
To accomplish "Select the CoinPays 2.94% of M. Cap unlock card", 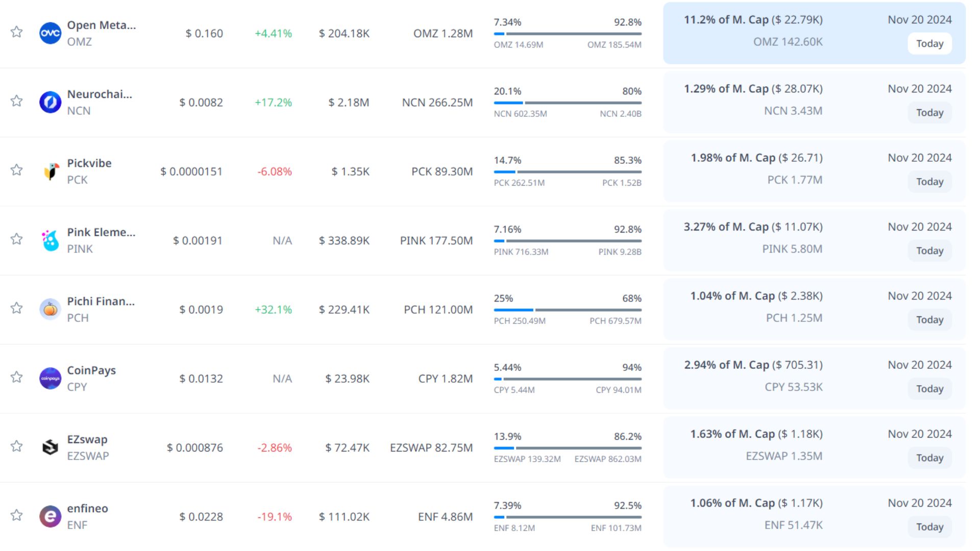I will [x=814, y=379].
